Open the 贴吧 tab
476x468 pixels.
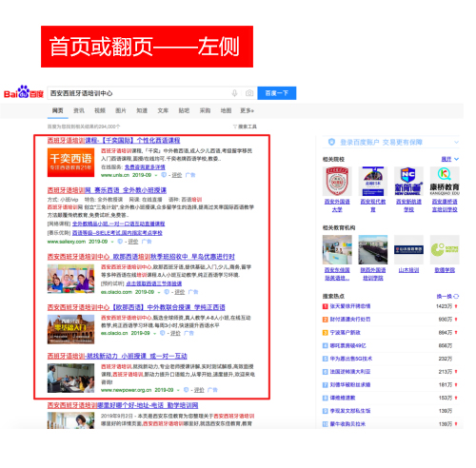point(184,110)
